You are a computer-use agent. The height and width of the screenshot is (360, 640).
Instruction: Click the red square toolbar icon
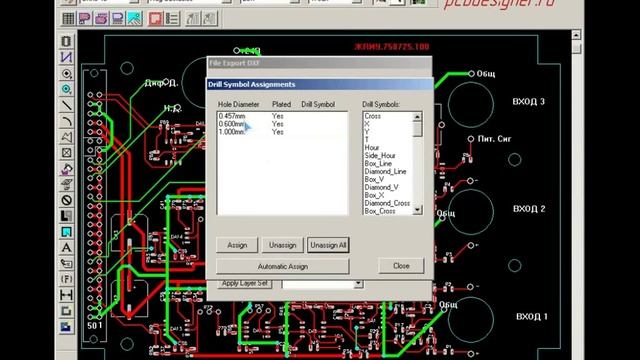pos(156,18)
